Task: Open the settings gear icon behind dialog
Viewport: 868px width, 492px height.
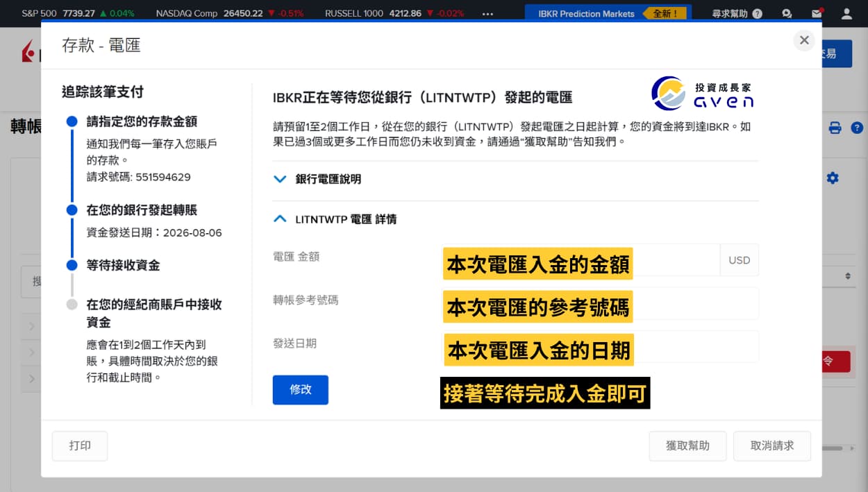Action: pos(833,178)
